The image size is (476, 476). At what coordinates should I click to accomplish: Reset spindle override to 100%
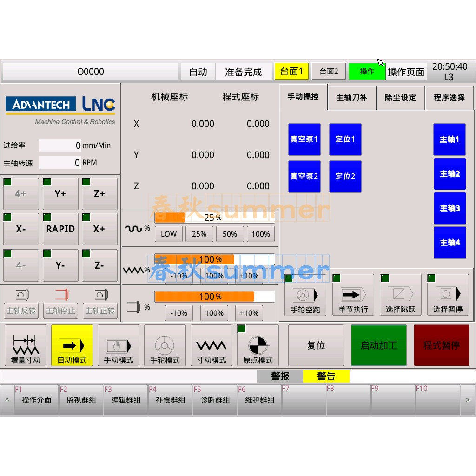click(214, 313)
